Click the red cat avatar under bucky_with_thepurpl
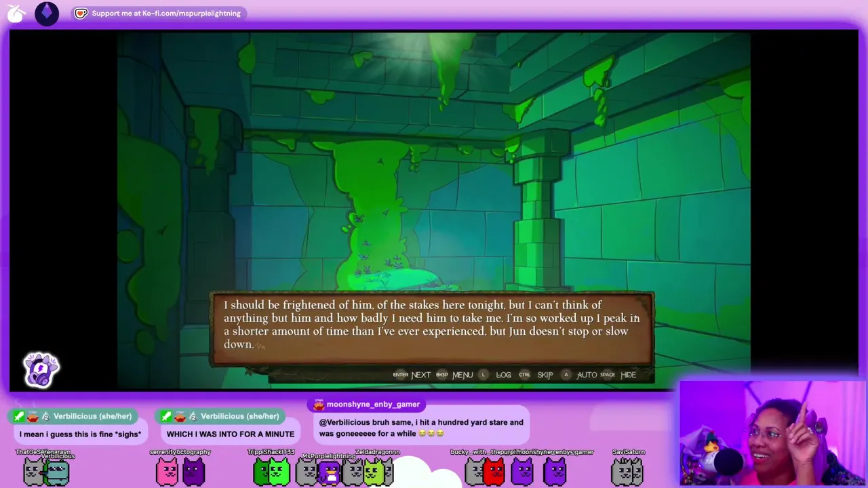This screenshot has height=488, width=868. 494,472
